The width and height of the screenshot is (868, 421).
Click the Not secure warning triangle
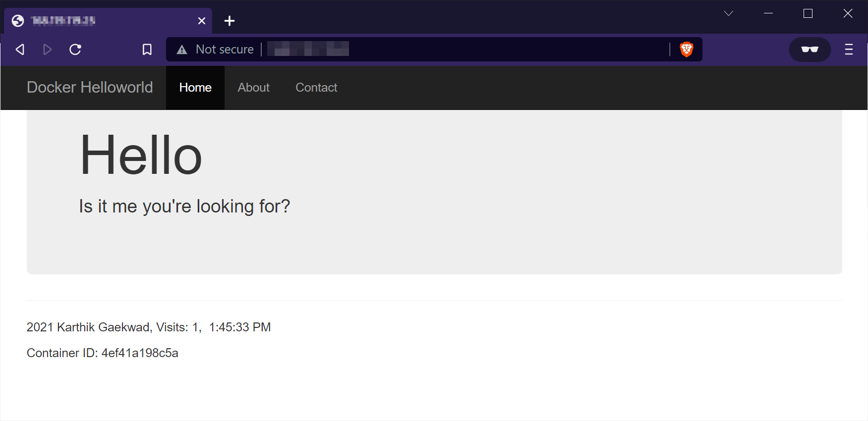182,49
